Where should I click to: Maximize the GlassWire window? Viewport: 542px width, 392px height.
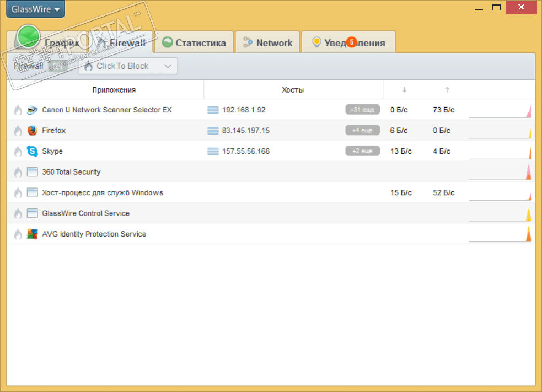coord(496,8)
